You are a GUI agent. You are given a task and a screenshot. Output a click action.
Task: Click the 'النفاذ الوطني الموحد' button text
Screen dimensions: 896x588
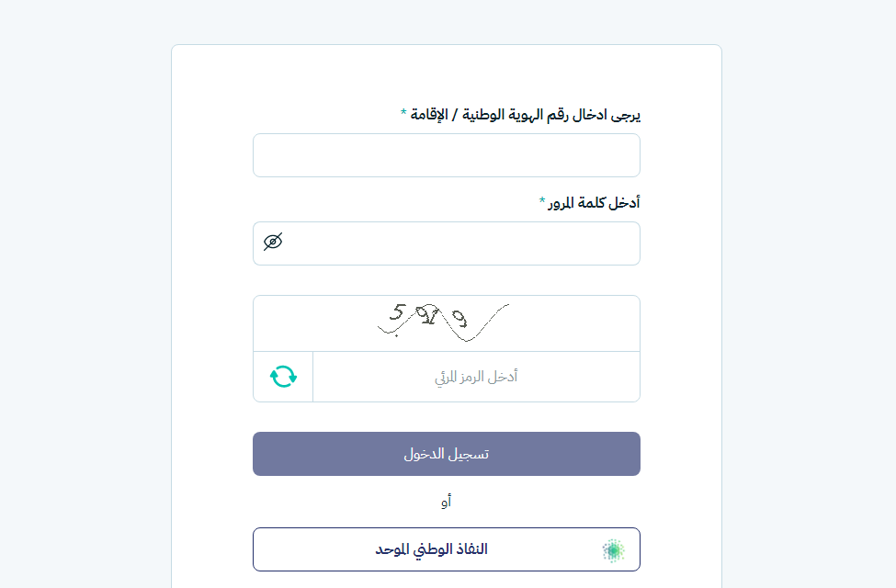(x=431, y=549)
